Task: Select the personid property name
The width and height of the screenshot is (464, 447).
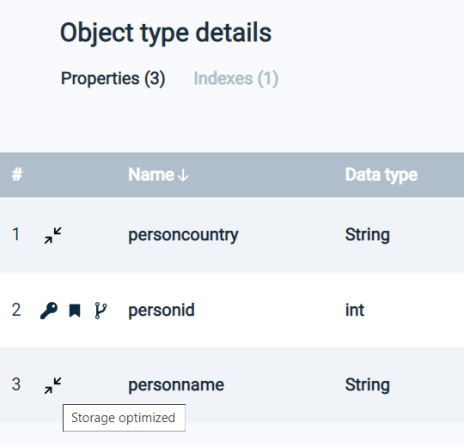Action: click(162, 310)
